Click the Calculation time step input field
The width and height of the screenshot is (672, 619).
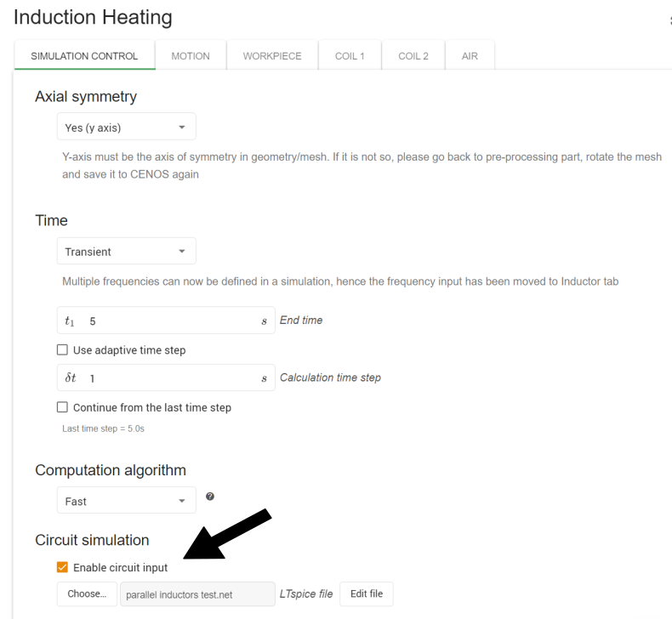[x=170, y=378]
